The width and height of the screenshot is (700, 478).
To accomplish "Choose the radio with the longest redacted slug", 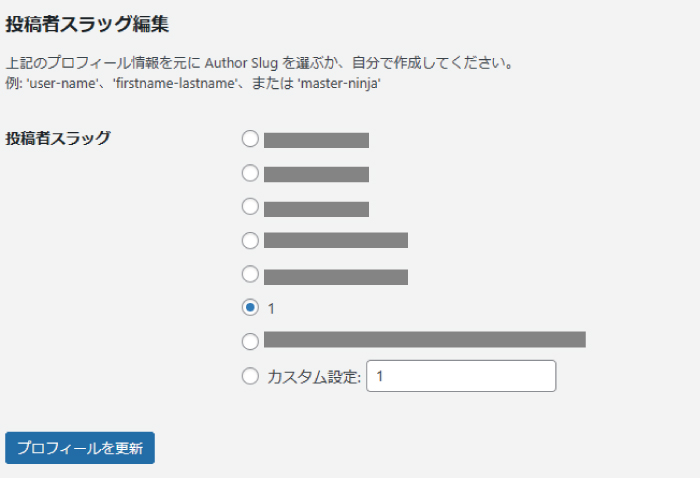I will point(250,341).
